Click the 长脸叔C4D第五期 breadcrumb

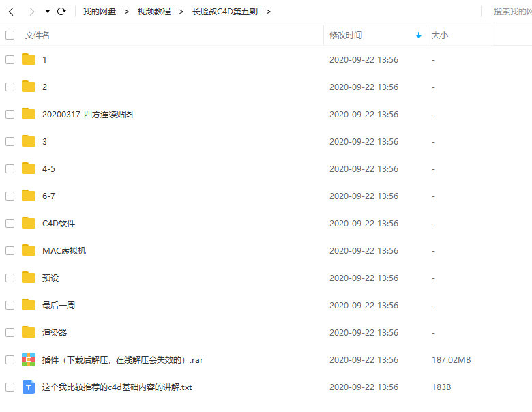[225, 12]
